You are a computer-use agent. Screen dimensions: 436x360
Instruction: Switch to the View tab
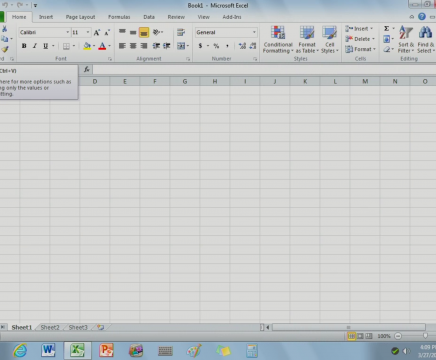tap(204, 17)
